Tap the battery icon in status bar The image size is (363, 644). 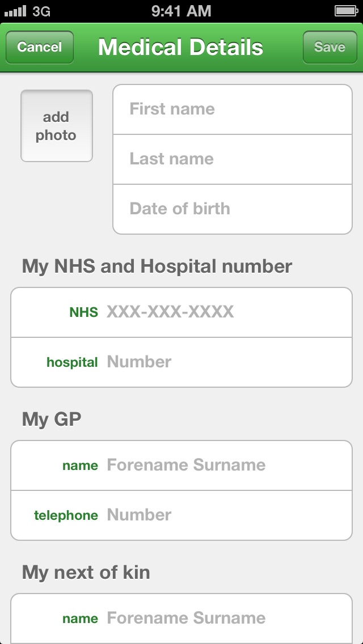pyautogui.click(x=345, y=11)
